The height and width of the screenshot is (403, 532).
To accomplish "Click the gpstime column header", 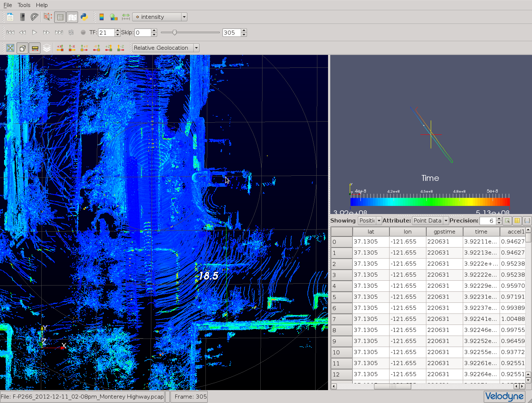I will pyautogui.click(x=444, y=232).
